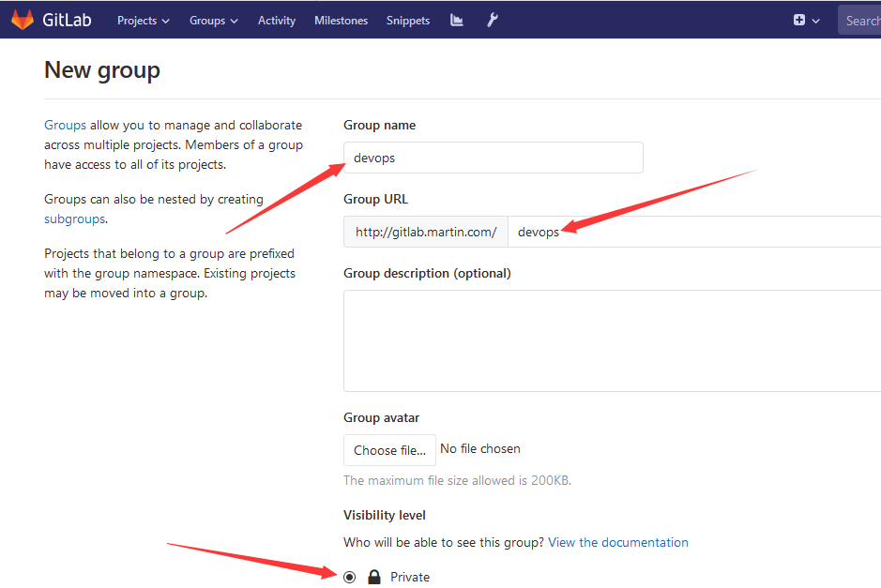The image size is (881, 588).
Task: Open the Admin area wrench icon
Action: tap(492, 20)
